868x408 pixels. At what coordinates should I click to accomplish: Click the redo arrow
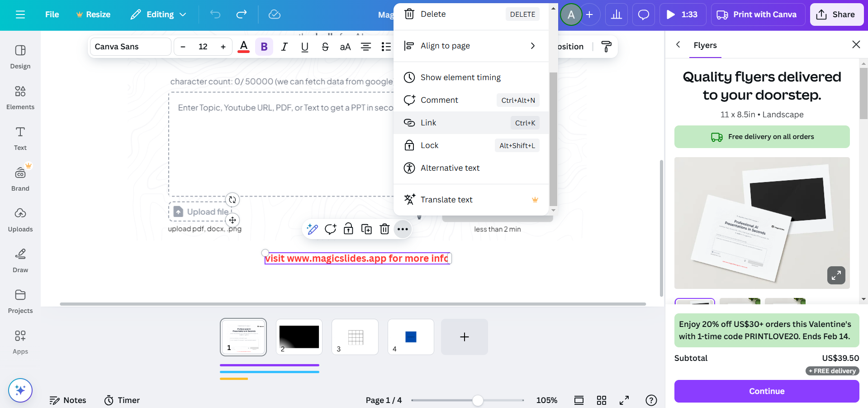tap(242, 14)
